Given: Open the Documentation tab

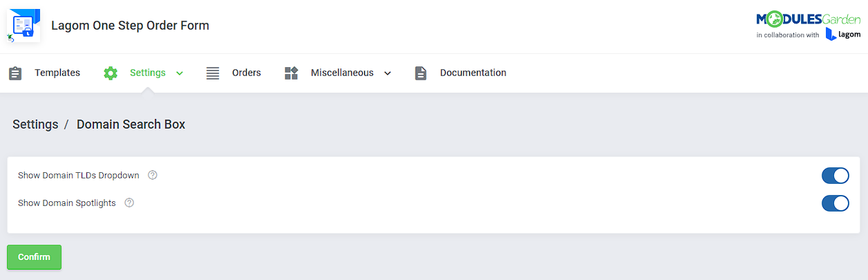Looking at the screenshot, I should [x=473, y=73].
